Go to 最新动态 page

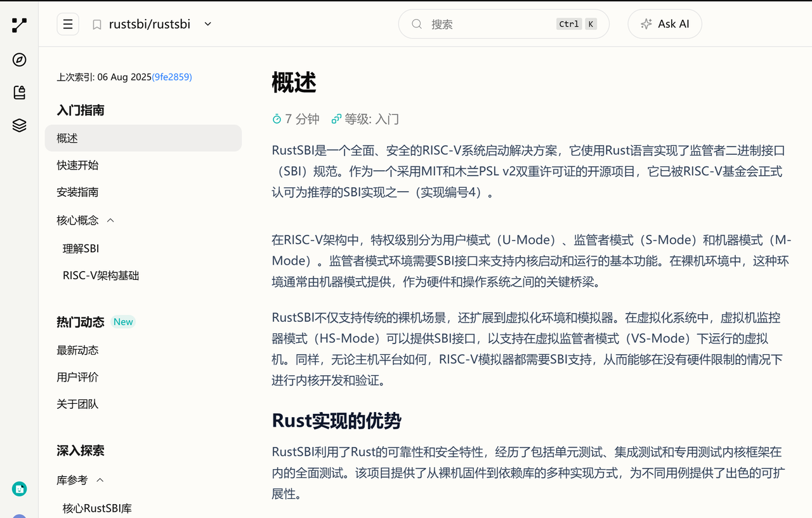pos(77,350)
